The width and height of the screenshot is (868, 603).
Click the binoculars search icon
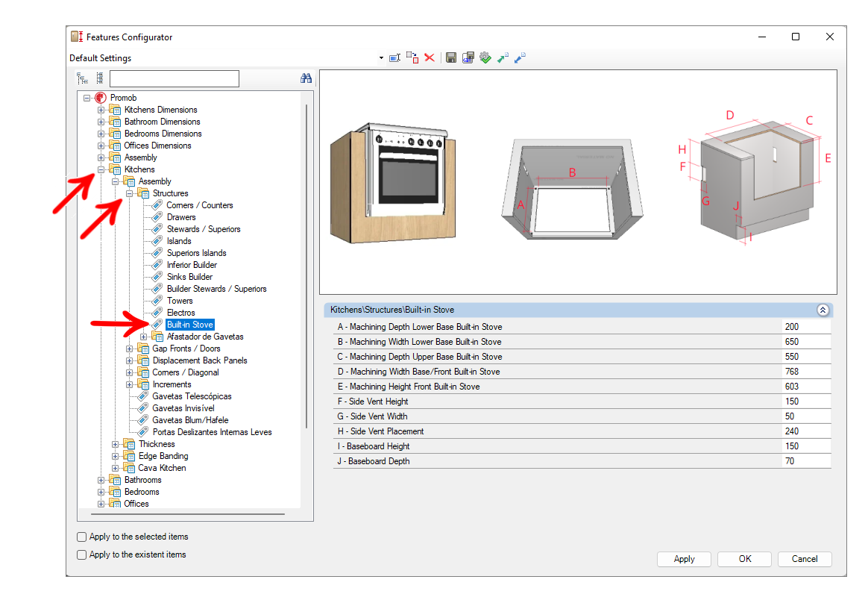306,78
